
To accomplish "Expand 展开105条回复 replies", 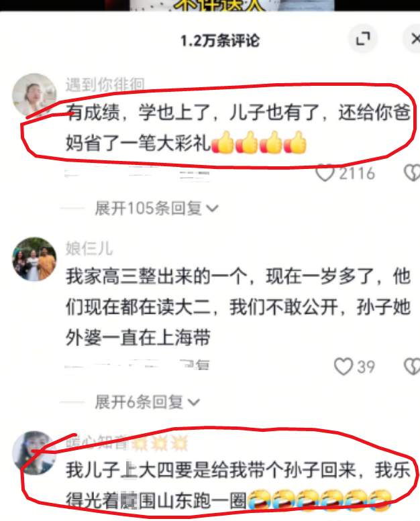I will [x=156, y=209].
